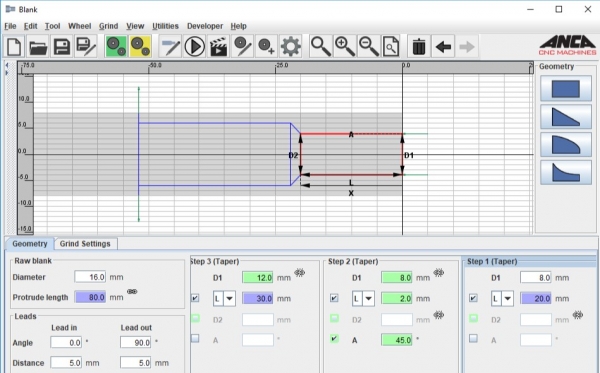Select the rectangle geometry shape
600x373 pixels.
[x=566, y=89]
